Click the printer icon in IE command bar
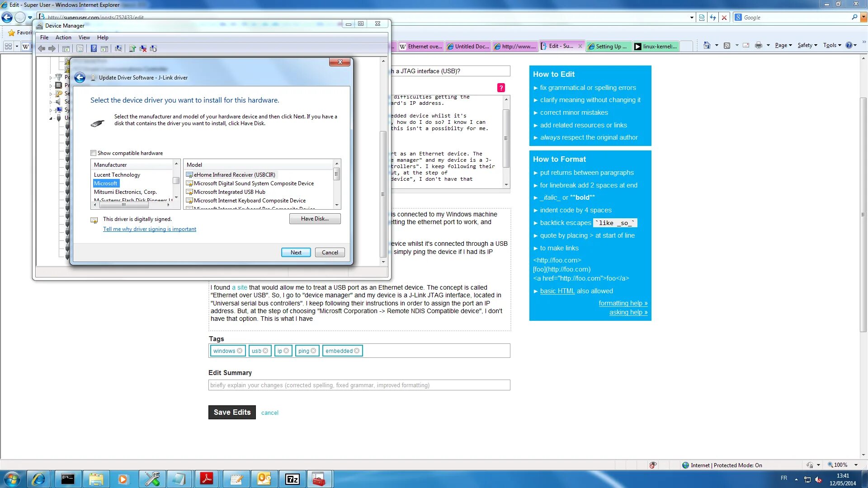 (759, 45)
